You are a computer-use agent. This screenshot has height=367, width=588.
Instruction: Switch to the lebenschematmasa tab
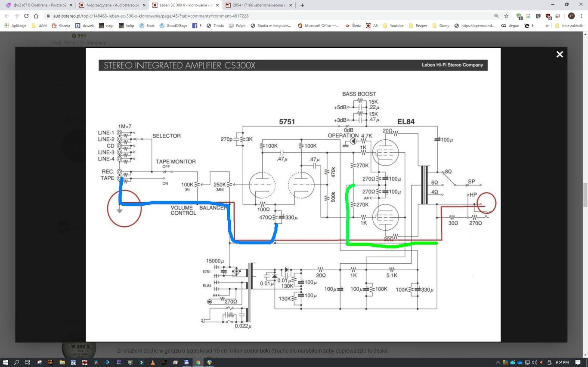259,5
